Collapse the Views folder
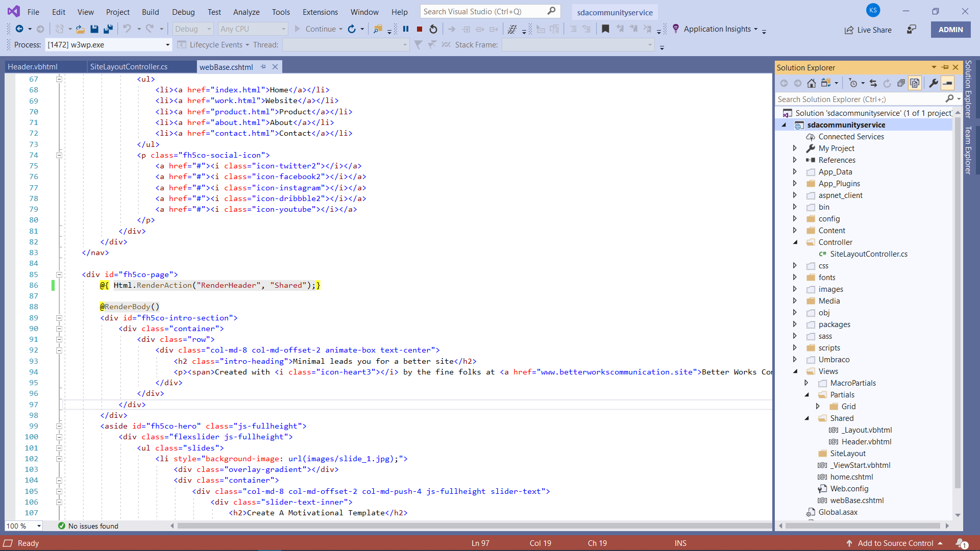 795,371
